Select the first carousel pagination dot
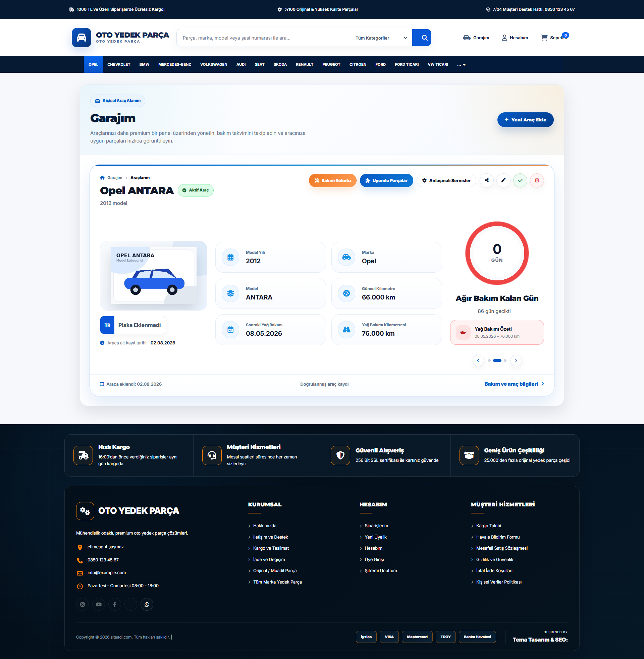Screen dimensions: 644x659 point(489,361)
